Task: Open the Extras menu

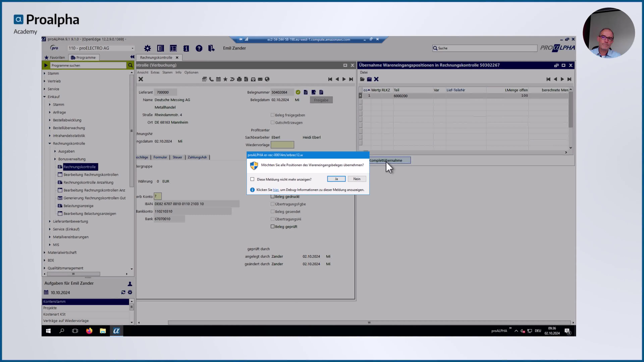Action: tap(155, 72)
